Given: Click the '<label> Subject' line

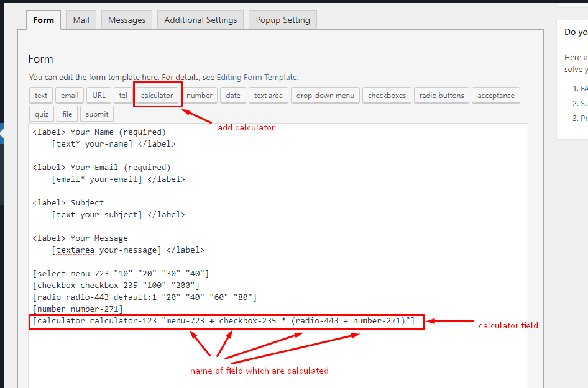Looking at the screenshot, I should coord(68,203).
